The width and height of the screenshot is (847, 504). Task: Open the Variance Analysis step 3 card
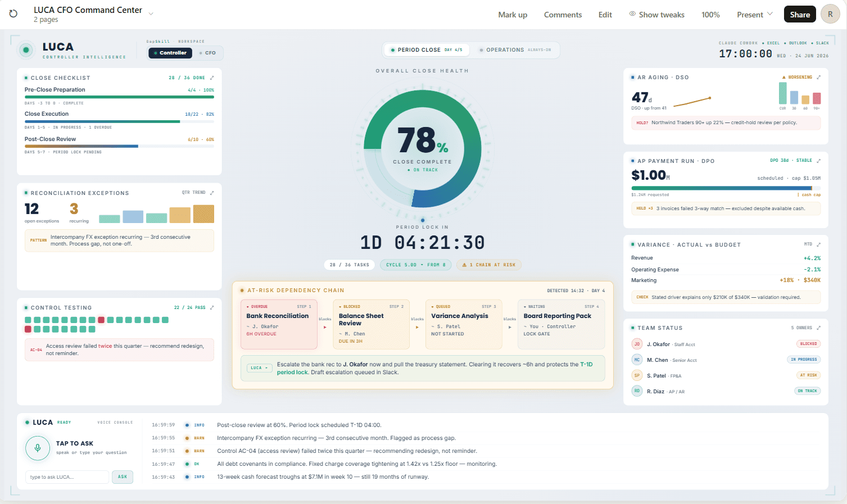coord(464,324)
